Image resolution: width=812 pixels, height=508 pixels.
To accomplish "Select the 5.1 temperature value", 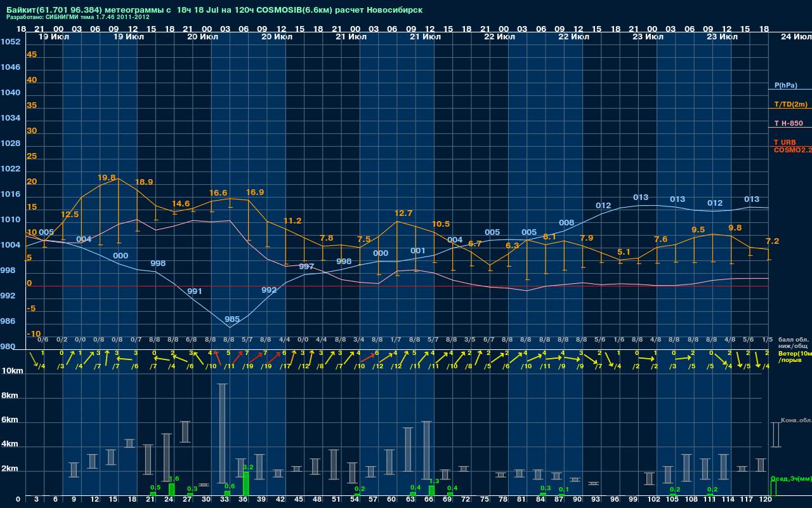I will click(x=624, y=251).
